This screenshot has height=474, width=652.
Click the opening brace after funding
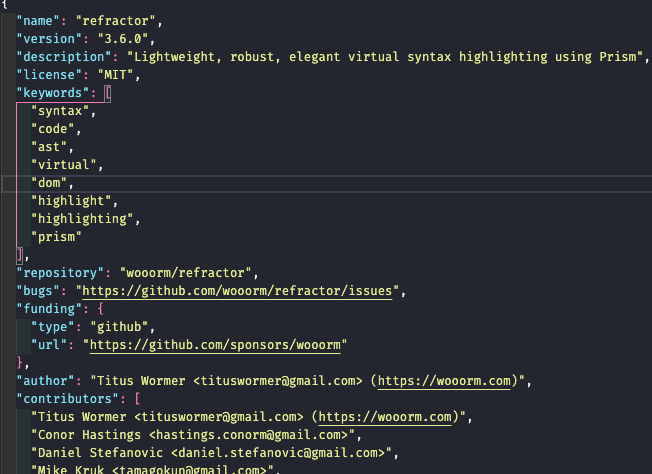click(100, 309)
